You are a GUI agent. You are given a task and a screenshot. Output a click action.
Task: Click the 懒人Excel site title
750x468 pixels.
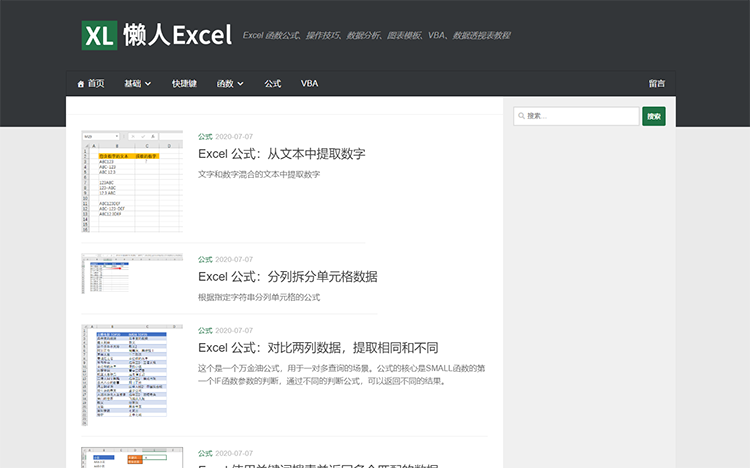pyautogui.click(x=177, y=36)
